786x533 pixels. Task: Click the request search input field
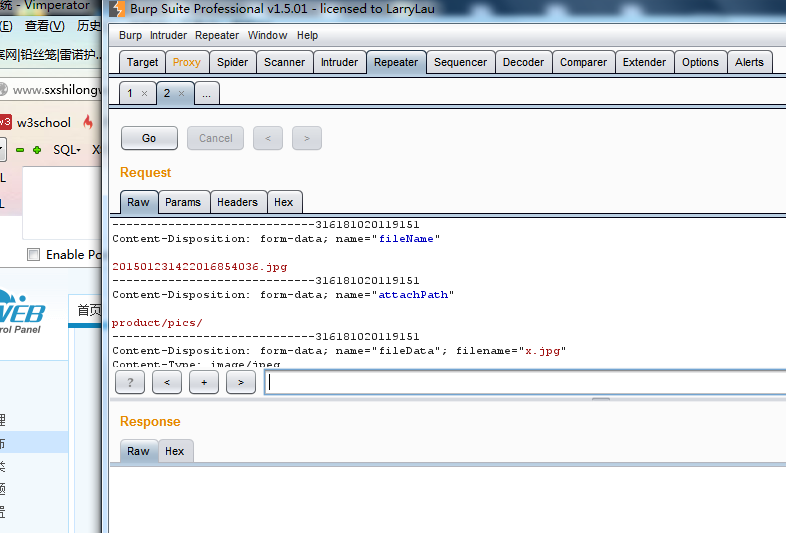click(525, 383)
